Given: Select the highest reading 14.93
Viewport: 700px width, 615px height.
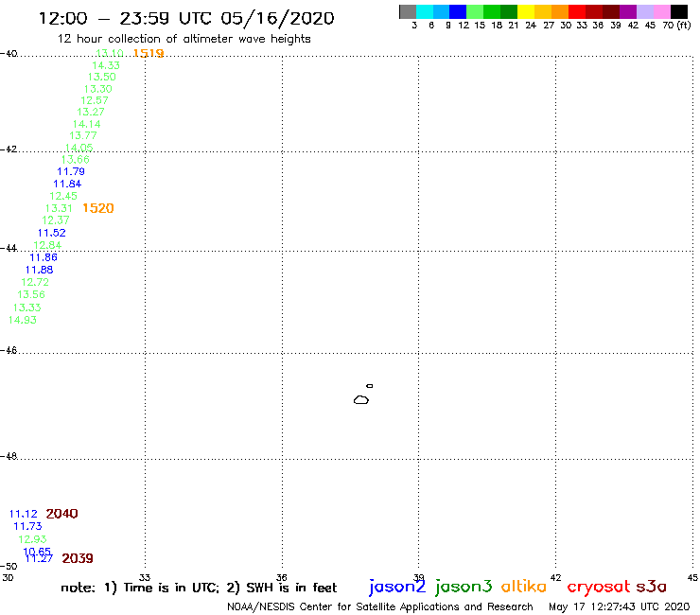Looking at the screenshot, I should pos(23,320).
